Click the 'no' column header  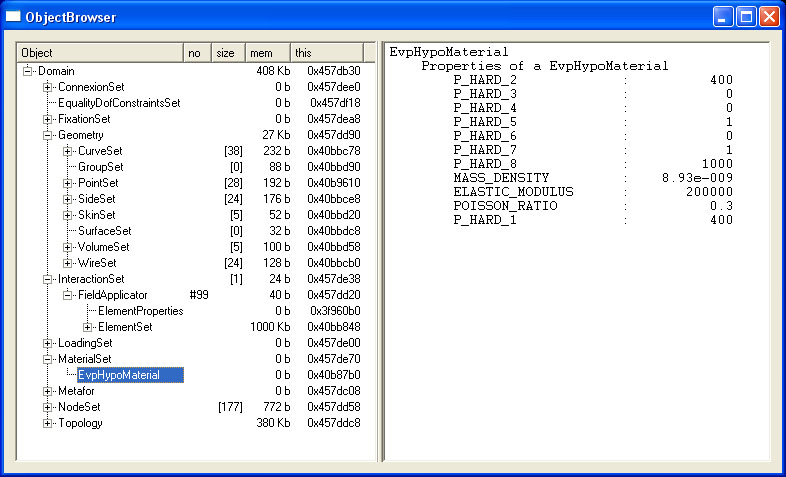(198, 53)
